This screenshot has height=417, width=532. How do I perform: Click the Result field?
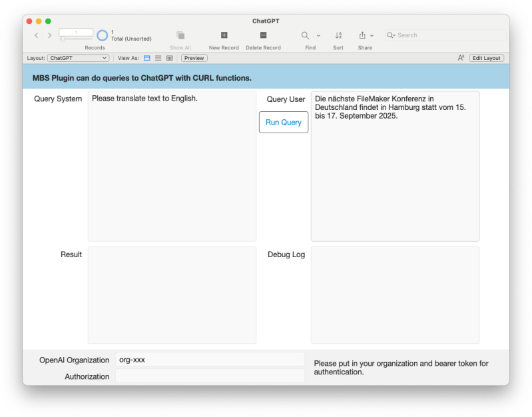tap(172, 294)
